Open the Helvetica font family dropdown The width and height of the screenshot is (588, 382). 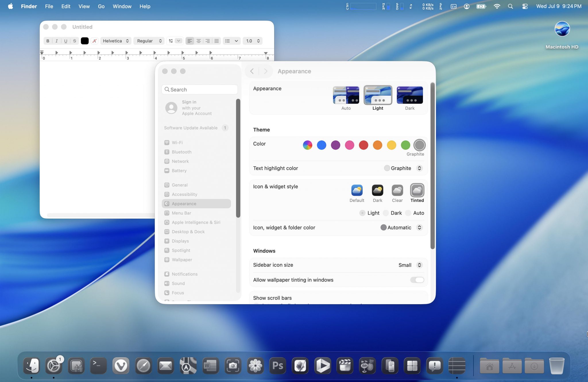coord(116,41)
